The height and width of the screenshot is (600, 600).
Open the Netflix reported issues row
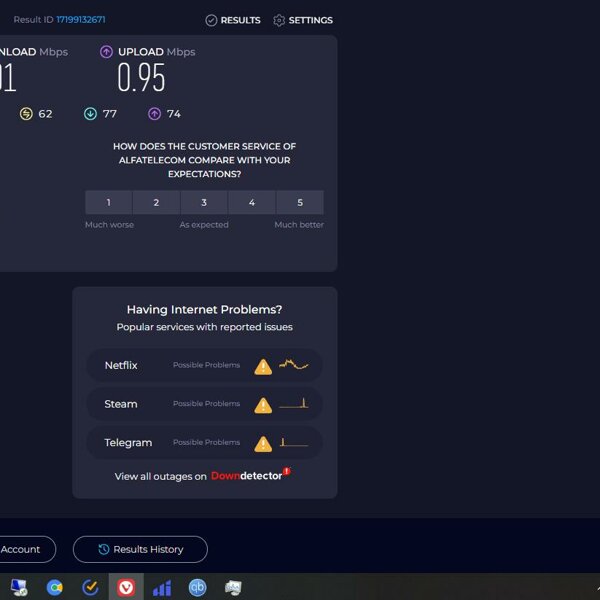(205, 365)
